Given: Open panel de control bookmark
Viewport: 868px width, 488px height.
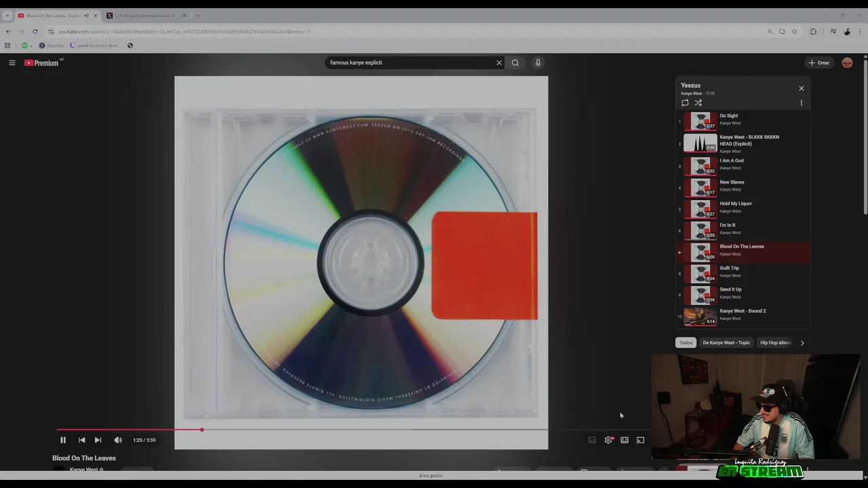Looking at the screenshot, I should [95, 45].
